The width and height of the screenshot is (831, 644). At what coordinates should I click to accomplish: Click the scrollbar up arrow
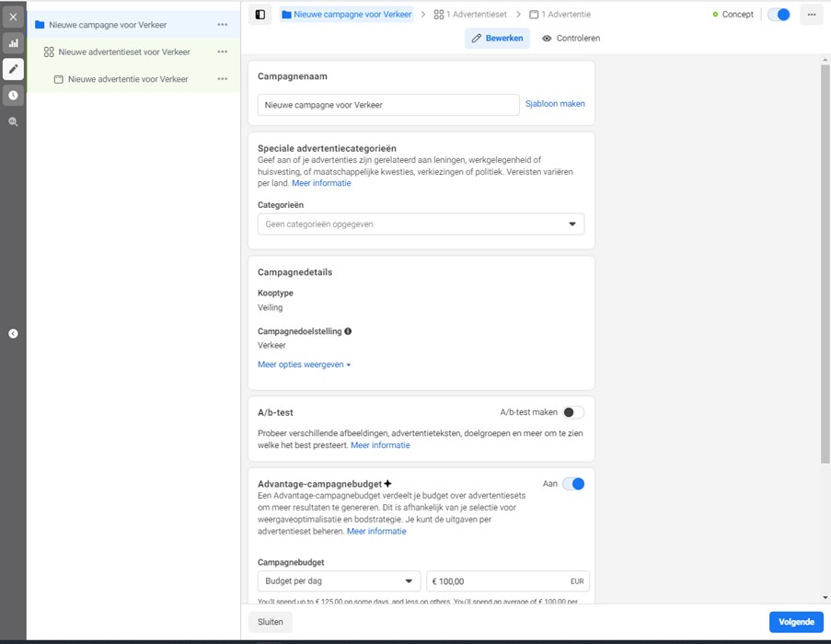[825, 60]
